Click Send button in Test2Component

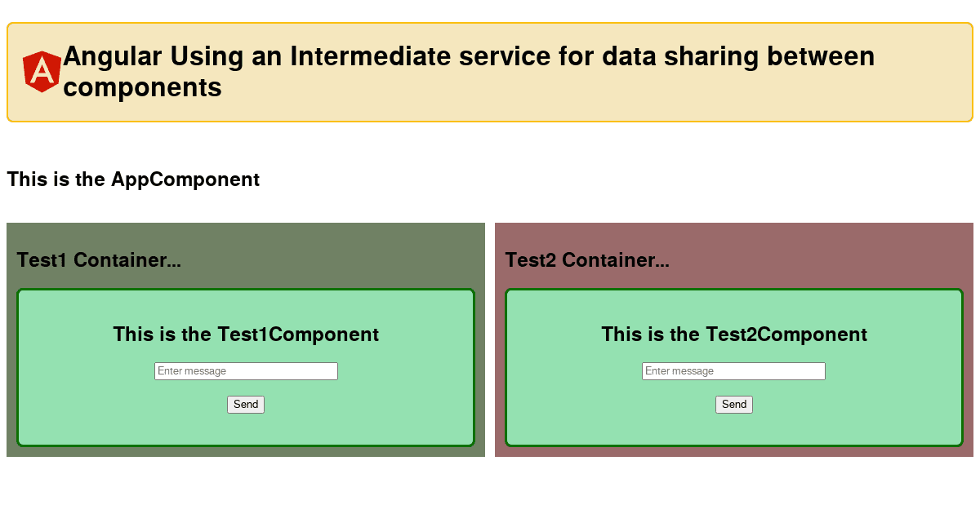(x=734, y=405)
